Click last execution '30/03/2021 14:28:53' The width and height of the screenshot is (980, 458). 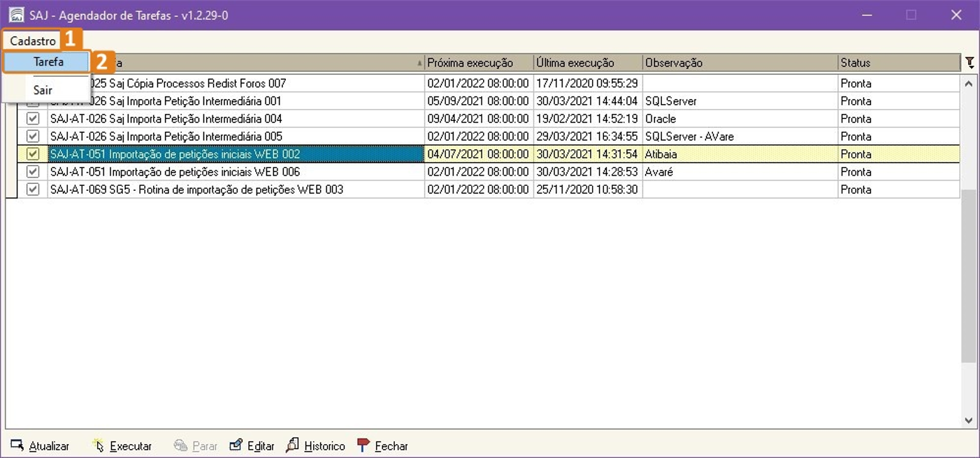pyautogui.click(x=587, y=171)
